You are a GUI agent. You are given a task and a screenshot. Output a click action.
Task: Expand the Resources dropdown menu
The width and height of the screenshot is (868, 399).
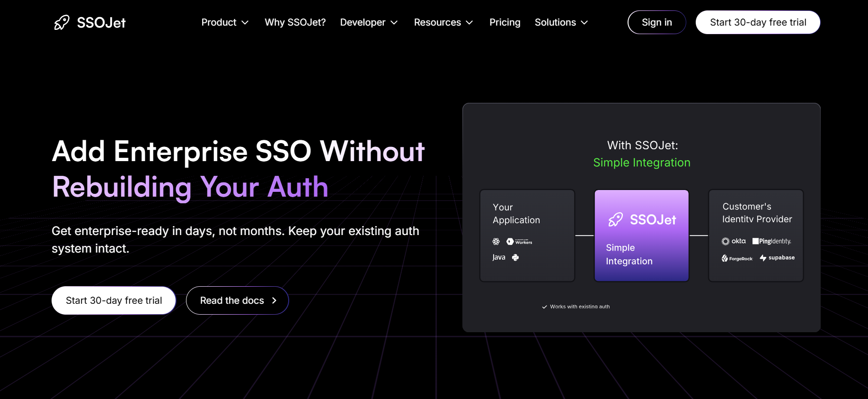click(x=443, y=22)
